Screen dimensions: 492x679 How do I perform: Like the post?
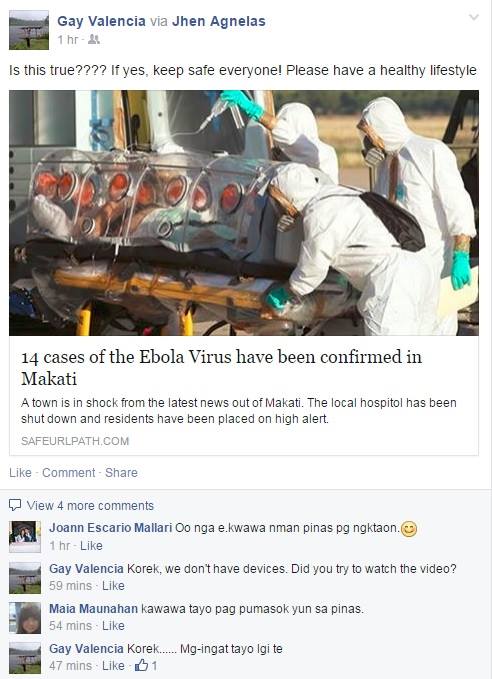point(20,472)
